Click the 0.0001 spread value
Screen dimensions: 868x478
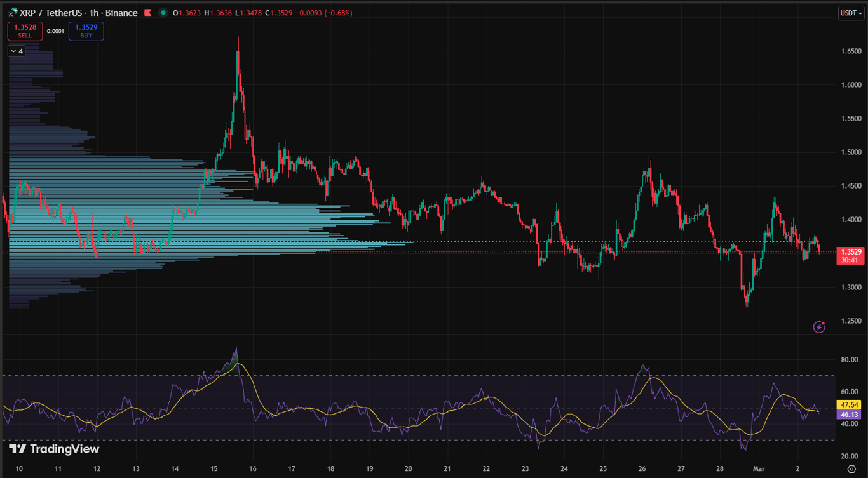click(x=56, y=31)
